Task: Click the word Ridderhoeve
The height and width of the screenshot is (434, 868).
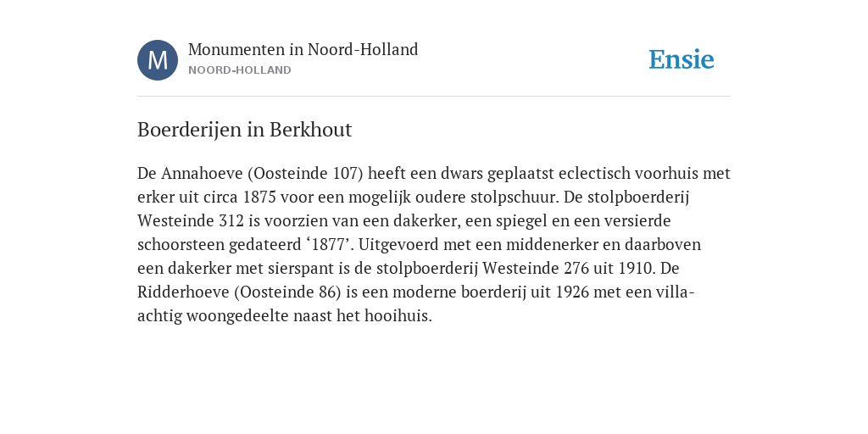Action: (183, 292)
